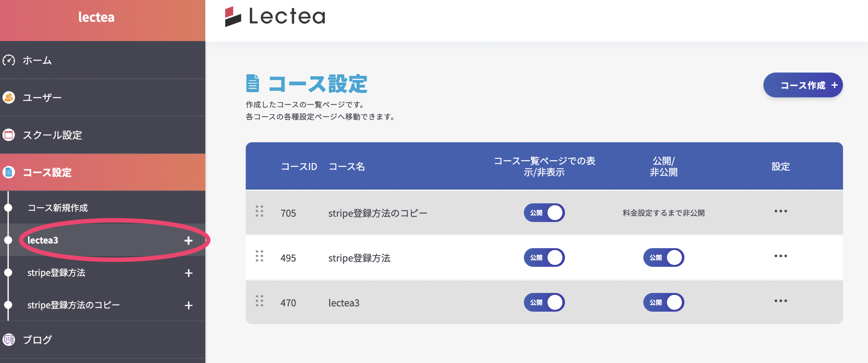
Task: Click course name stripe登録方法のコピー in table
Action: [377, 213]
